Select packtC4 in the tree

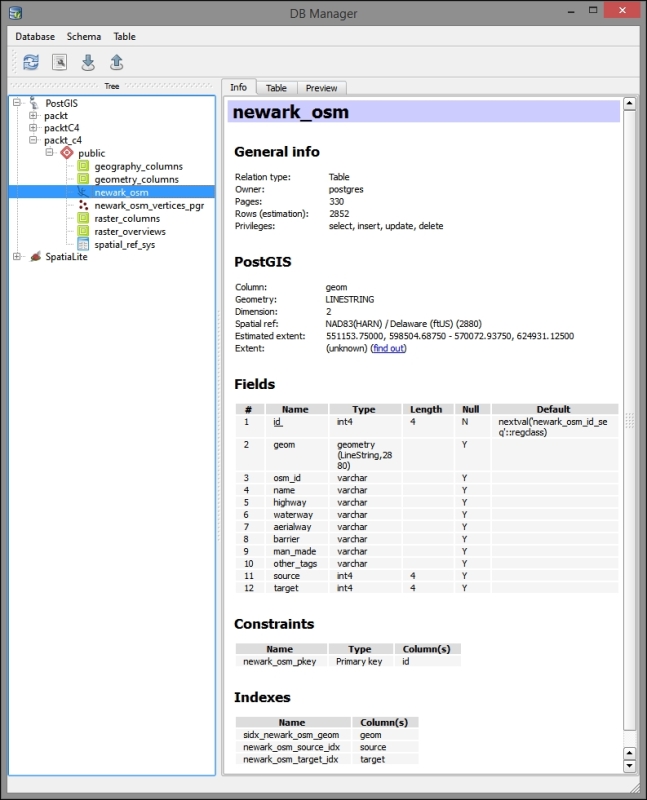(62, 128)
